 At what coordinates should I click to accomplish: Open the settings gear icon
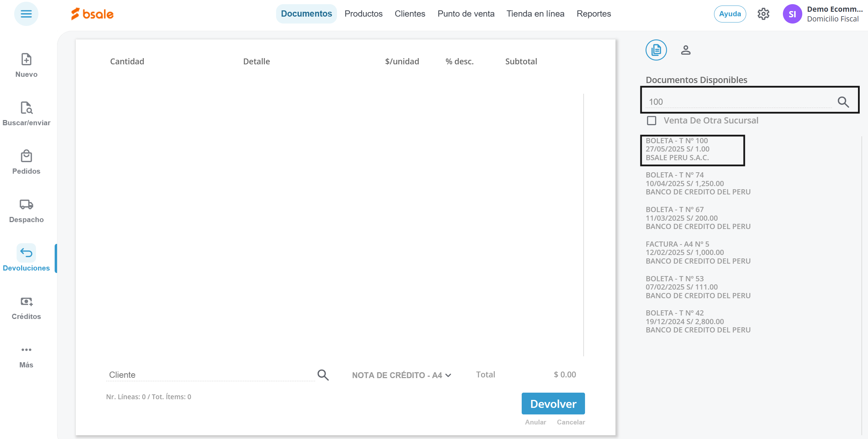(x=763, y=14)
